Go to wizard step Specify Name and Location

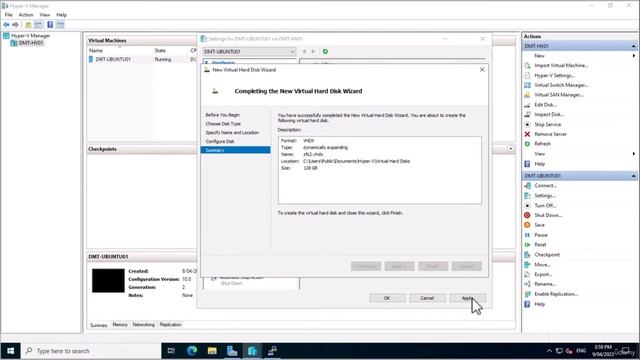(232, 133)
